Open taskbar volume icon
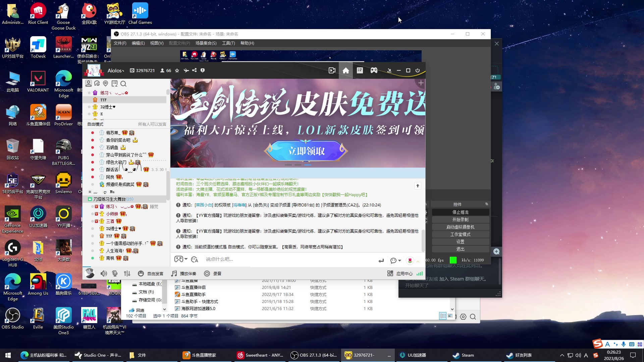The image size is (644, 362). pyautogui.click(x=578, y=355)
